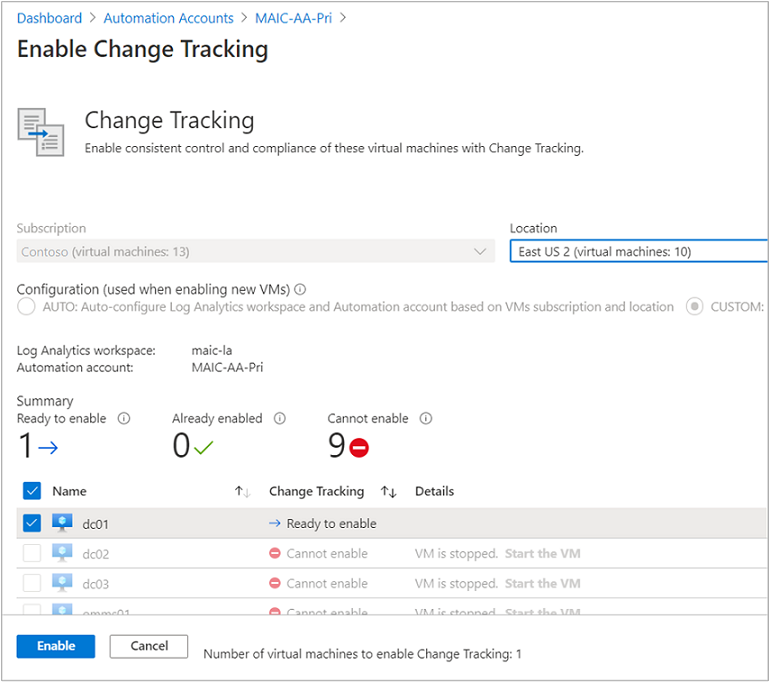The width and height of the screenshot is (770, 682).
Task: Uncheck the dc01 row checkbox
Action: point(32,523)
